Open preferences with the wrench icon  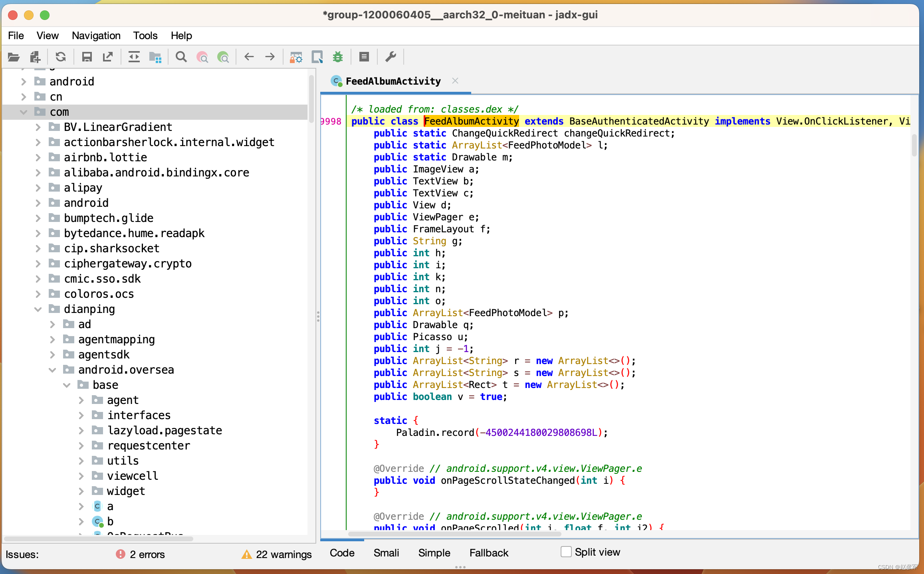(x=391, y=57)
